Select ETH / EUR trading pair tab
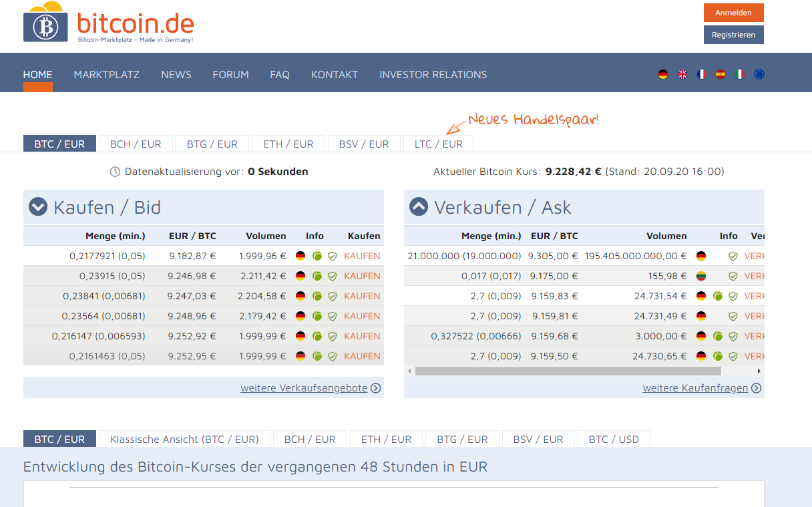Viewport: 812px width, 507px height. tap(288, 144)
